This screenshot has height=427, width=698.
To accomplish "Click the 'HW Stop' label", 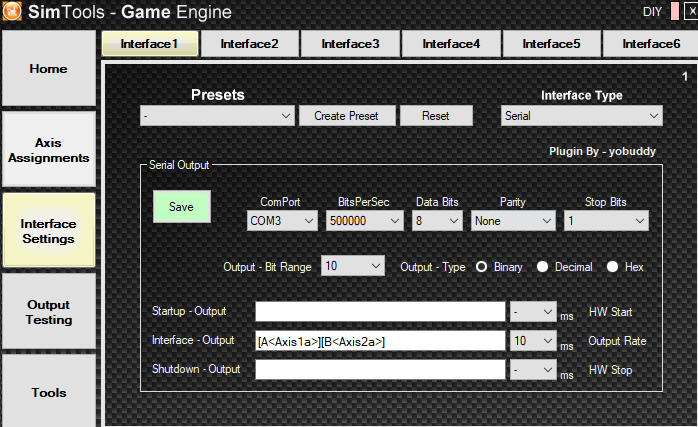I will (610, 370).
